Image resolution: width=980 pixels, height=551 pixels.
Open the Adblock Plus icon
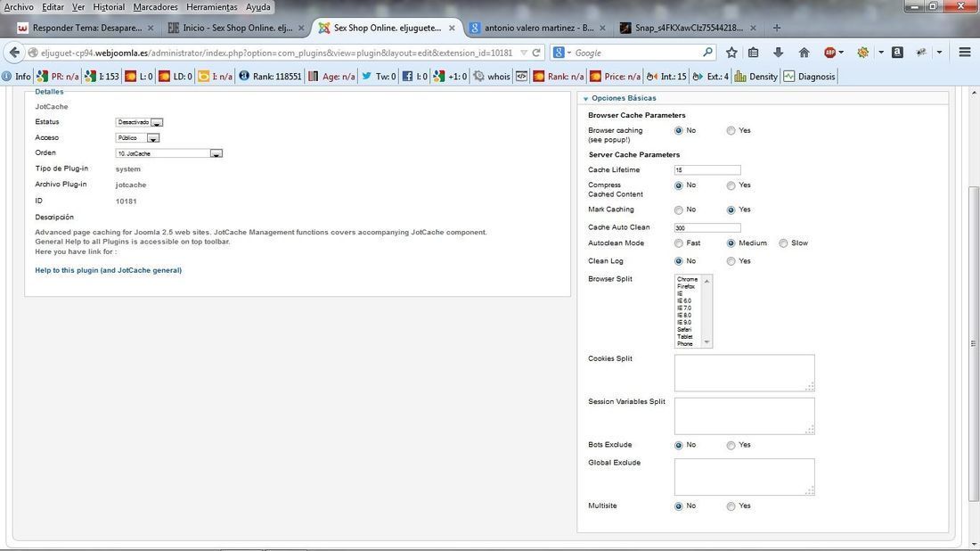[829, 53]
